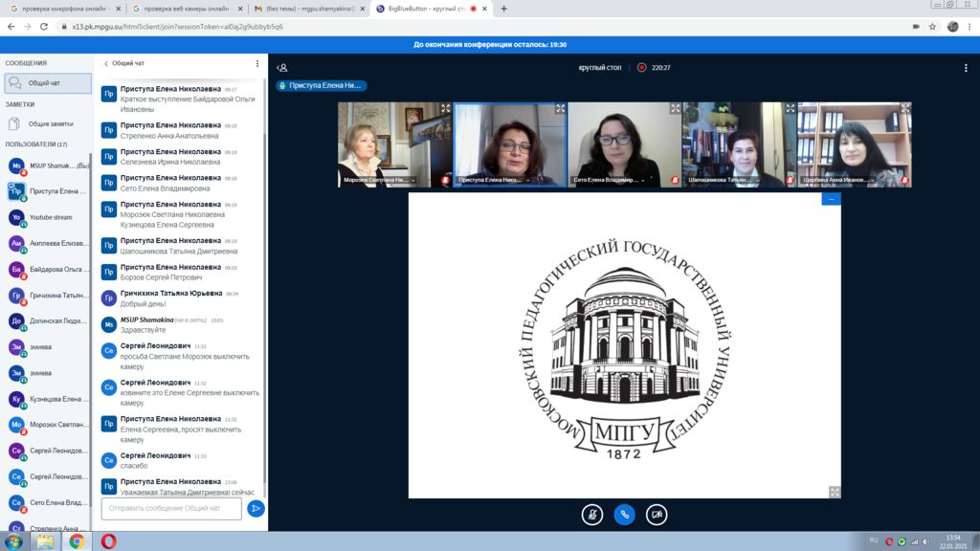
Task: Toggle the user list panel icon
Action: coord(282,68)
